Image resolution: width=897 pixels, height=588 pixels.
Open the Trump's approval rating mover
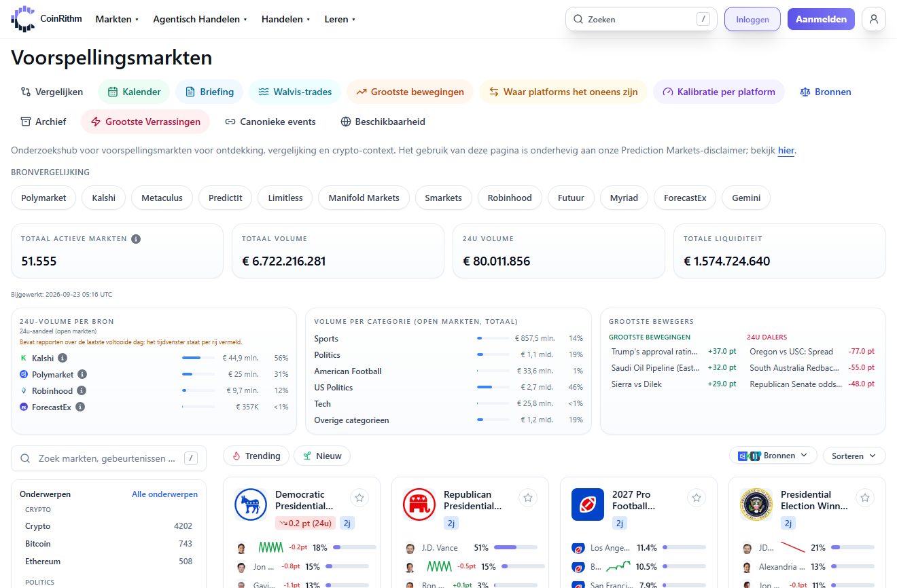674,352
